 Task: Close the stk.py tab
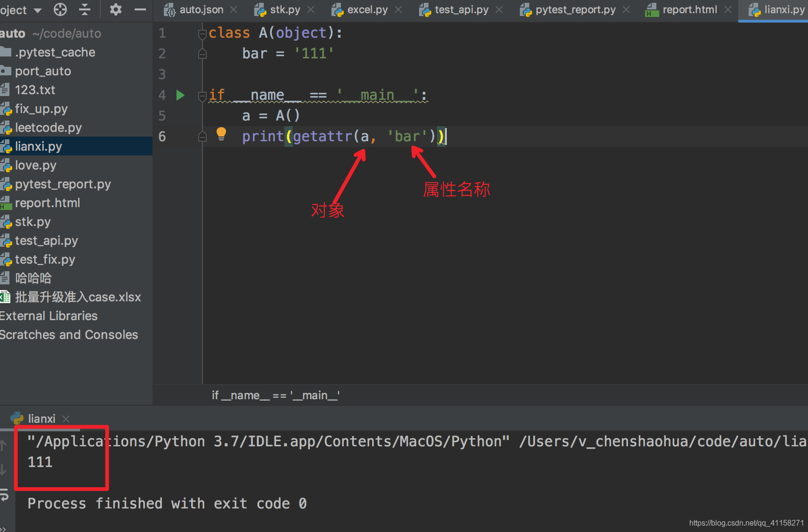point(311,9)
